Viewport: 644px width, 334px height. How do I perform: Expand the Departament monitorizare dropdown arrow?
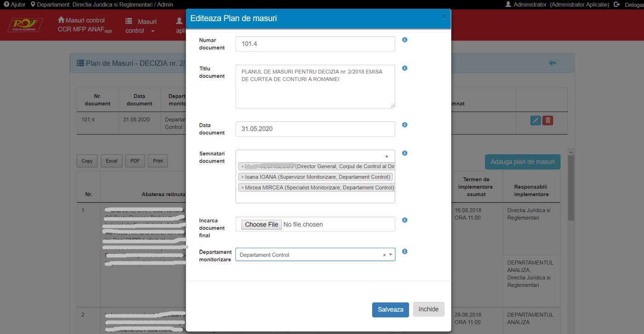click(x=391, y=255)
